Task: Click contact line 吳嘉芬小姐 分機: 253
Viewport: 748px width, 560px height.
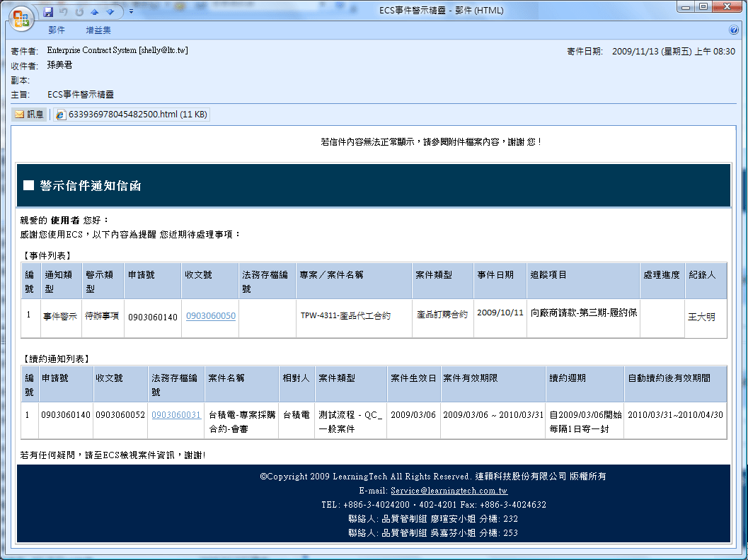Action: pos(433,533)
